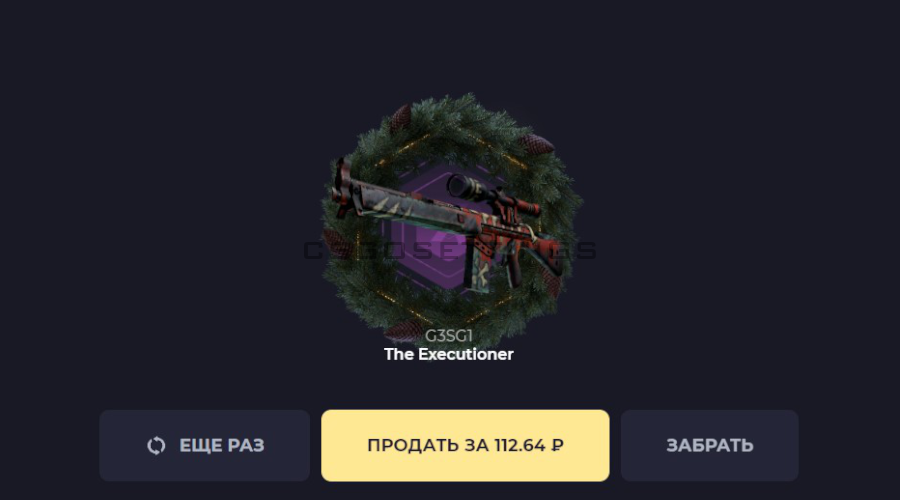This screenshot has height=500, width=900.
Task: Click the 112.64 price value
Action: pyautogui.click(x=520, y=445)
